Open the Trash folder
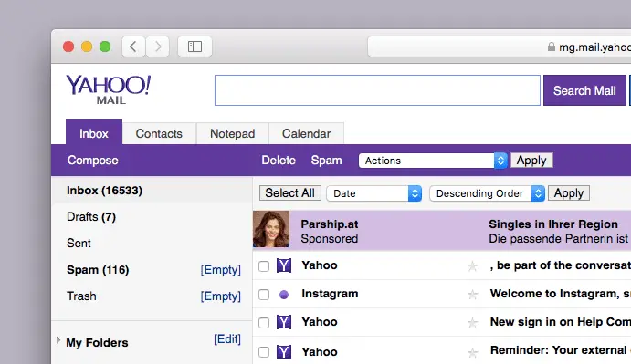The image size is (631, 364). 81,296
